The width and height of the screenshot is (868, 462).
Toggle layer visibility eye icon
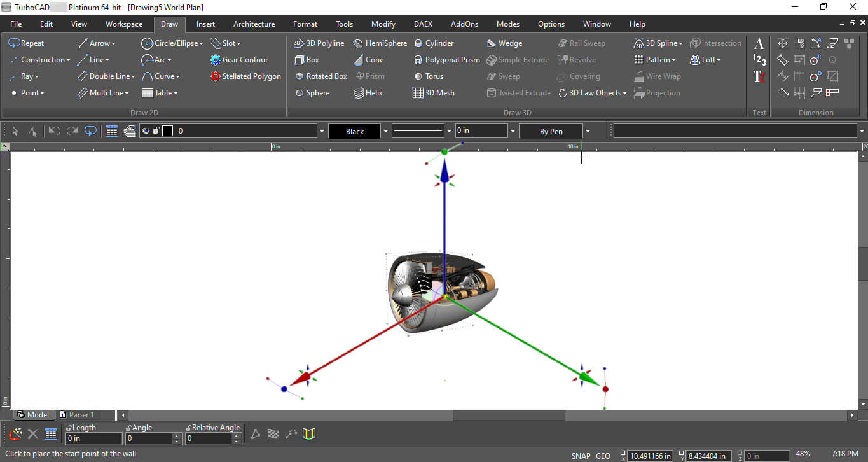146,131
